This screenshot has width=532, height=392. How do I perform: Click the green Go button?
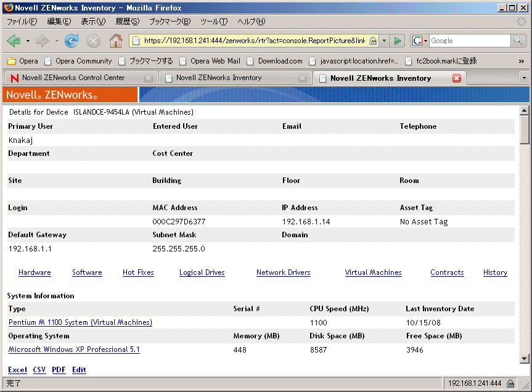tap(398, 41)
